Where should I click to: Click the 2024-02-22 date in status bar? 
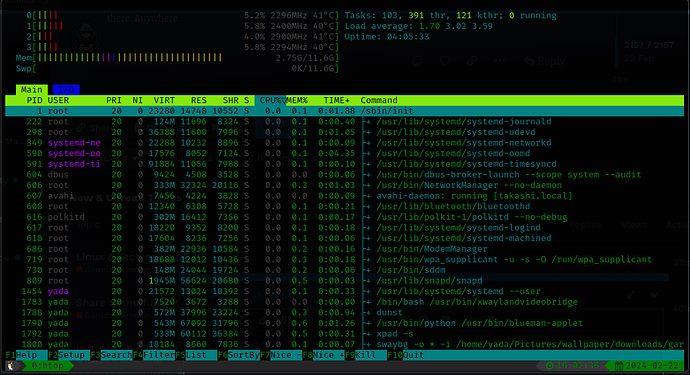pos(652,366)
